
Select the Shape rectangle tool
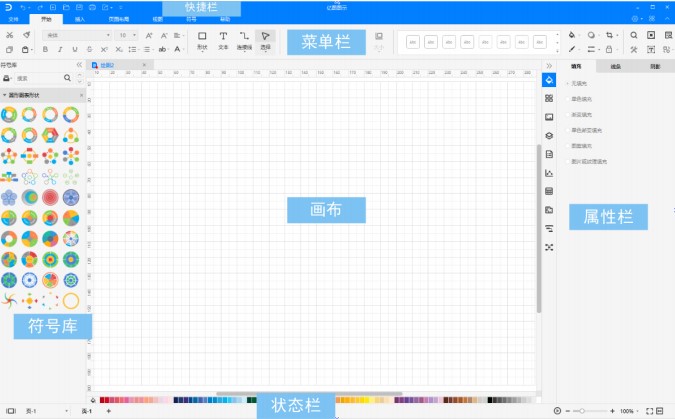202,40
